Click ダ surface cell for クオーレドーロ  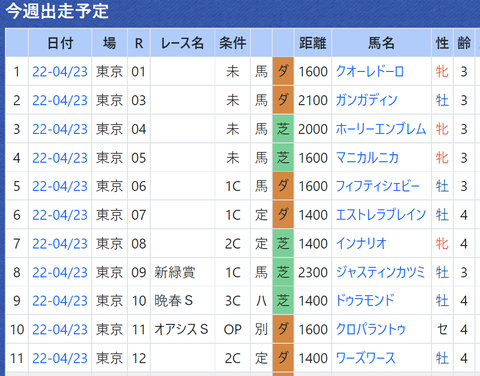pos(283,71)
